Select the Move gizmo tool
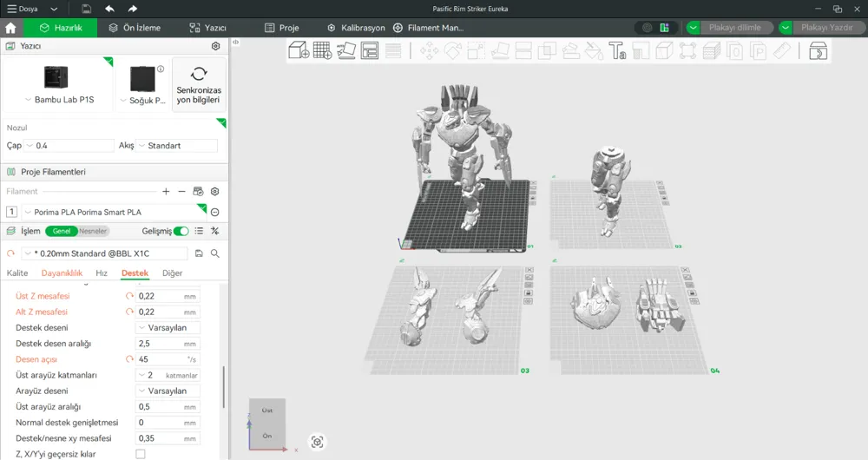 pos(429,51)
